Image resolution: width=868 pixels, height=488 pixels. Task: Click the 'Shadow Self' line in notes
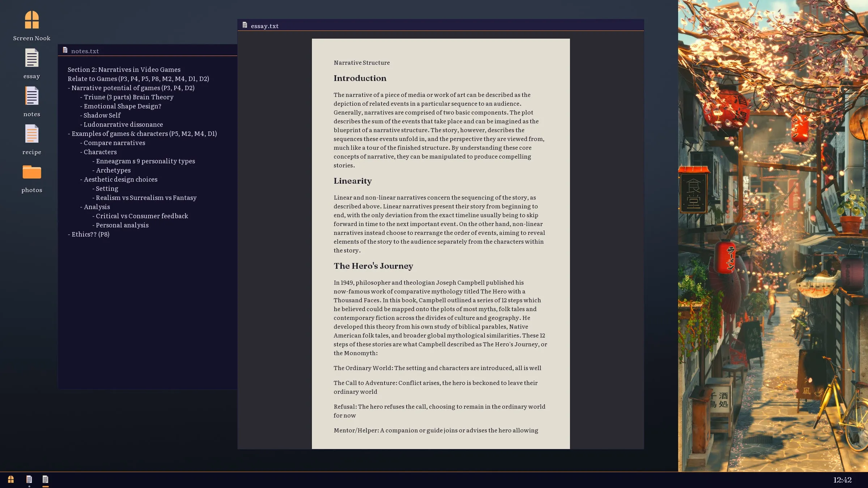(x=100, y=115)
